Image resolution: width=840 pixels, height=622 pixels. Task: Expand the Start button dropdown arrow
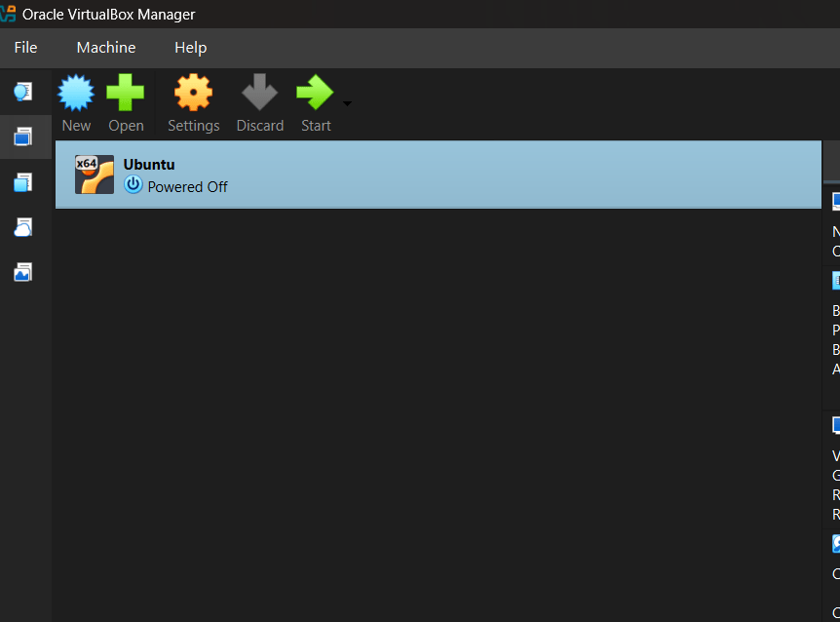[x=347, y=103]
